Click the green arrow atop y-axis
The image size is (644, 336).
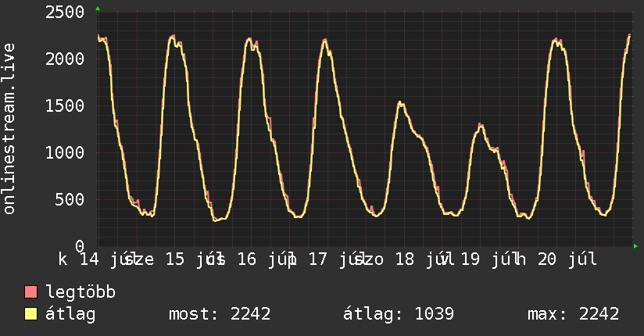pyautogui.click(x=98, y=9)
